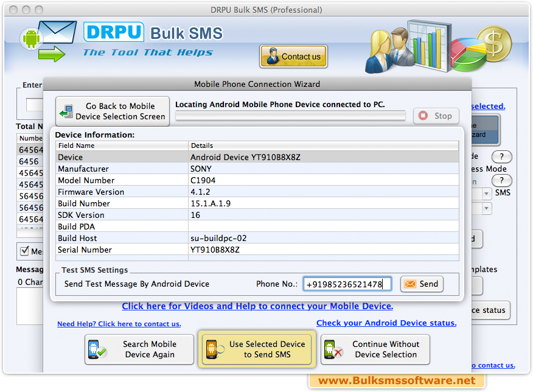Click the Contact us button
The height and width of the screenshot is (392, 533).
click(x=293, y=57)
